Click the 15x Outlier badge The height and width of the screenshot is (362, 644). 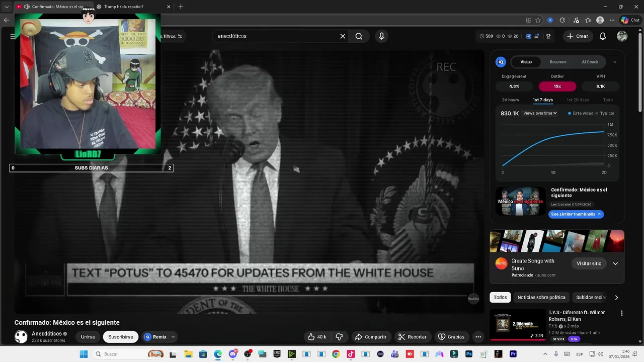tap(557, 86)
